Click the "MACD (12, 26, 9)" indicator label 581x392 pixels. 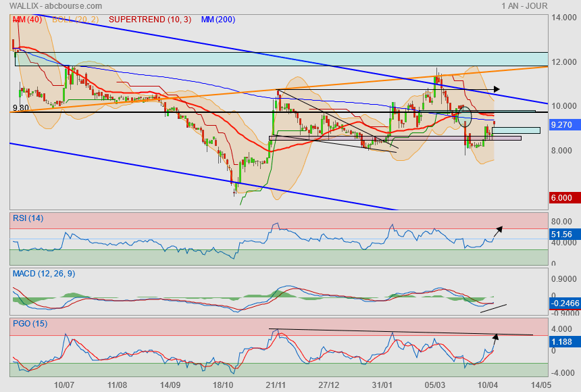(44, 274)
